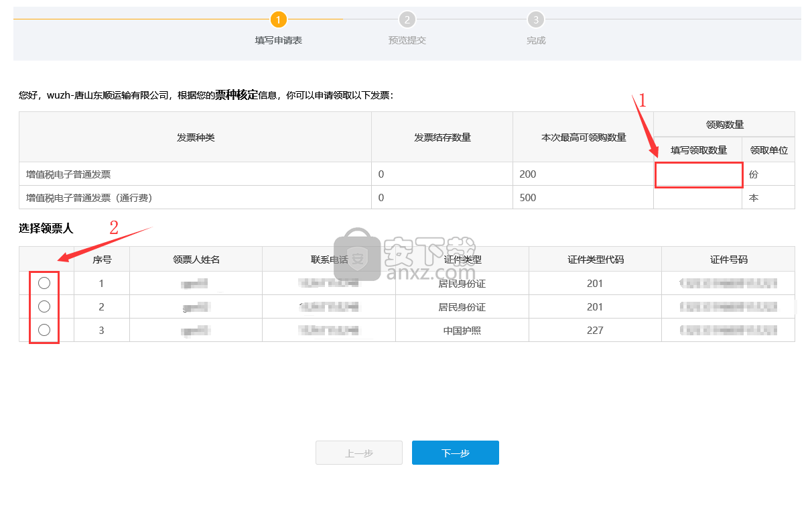Select the radio button for recipient 2

coord(44,306)
